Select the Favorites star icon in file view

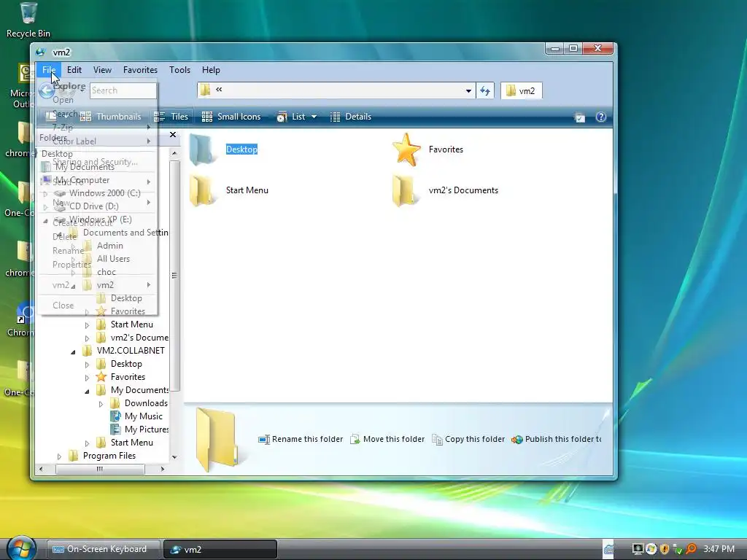coord(406,149)
